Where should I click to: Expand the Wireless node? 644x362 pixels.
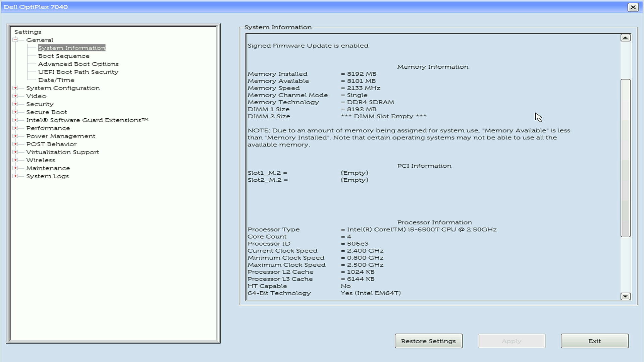point(15,161)
